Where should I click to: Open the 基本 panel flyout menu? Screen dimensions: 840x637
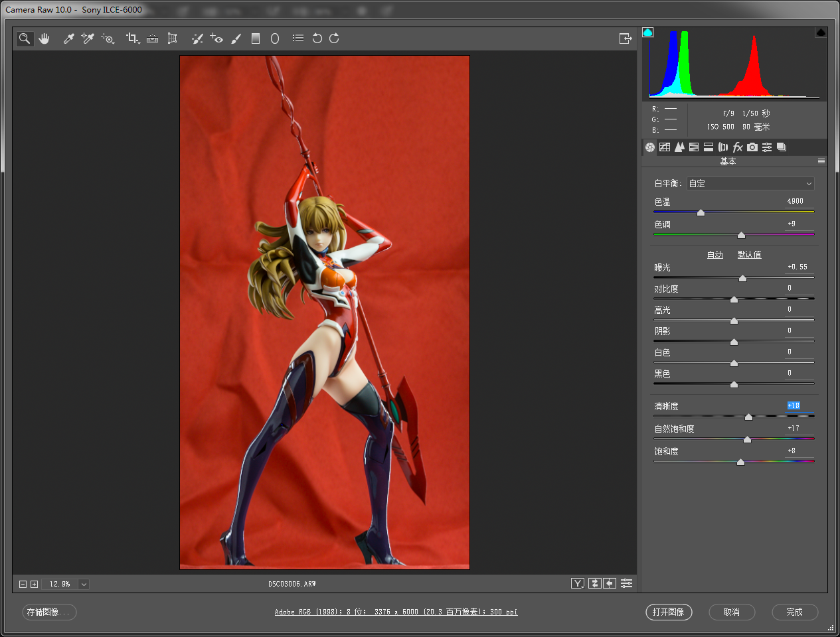tap(821, 161)
